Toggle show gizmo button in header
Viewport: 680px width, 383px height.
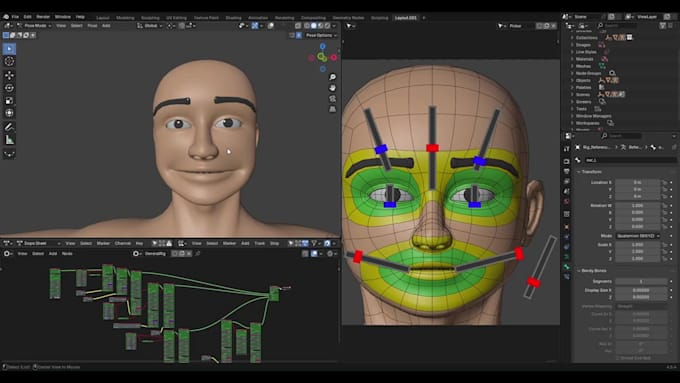point(255,26)
